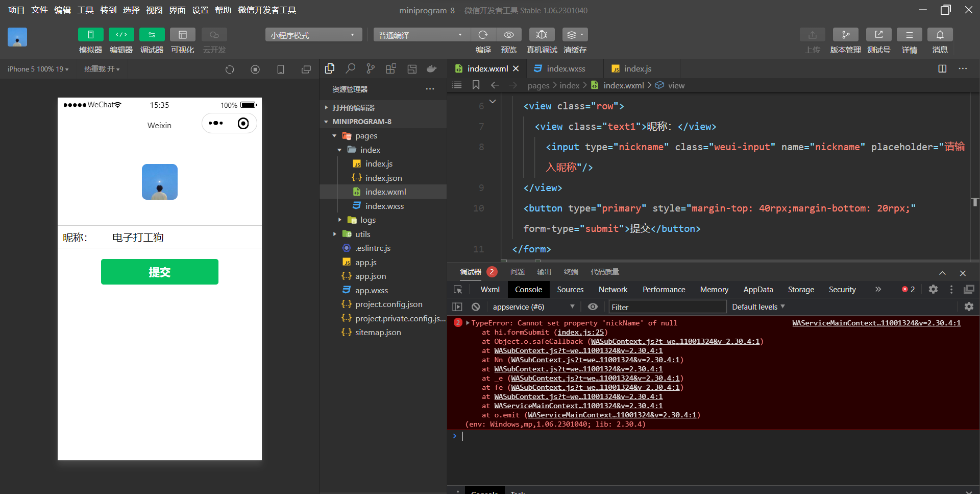Screen dimensions: 980x494
Task: Click the bookmark icon in breadcrumb bar
Action: coord(476,85)
